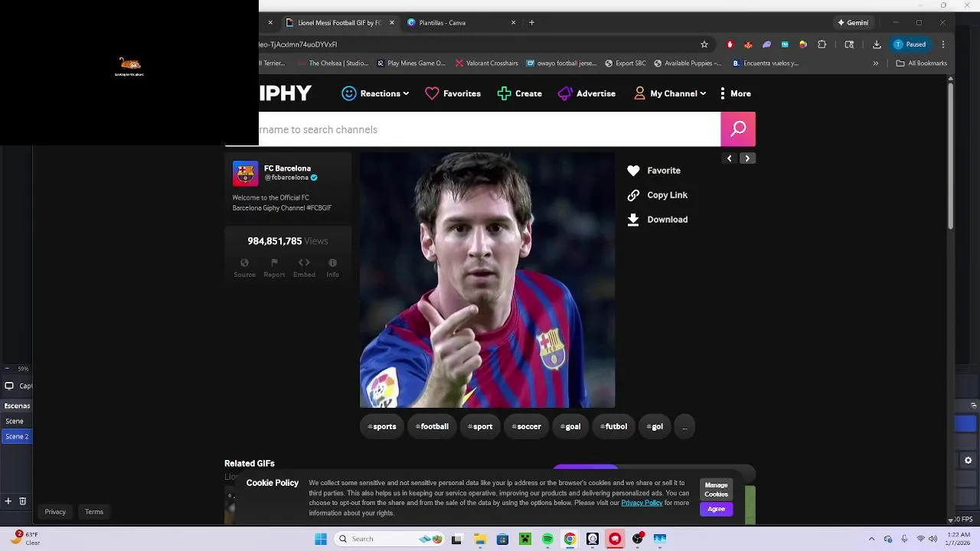980x551 pixels.
Task: Click the Terms footer link
Action: coord(94,512)
